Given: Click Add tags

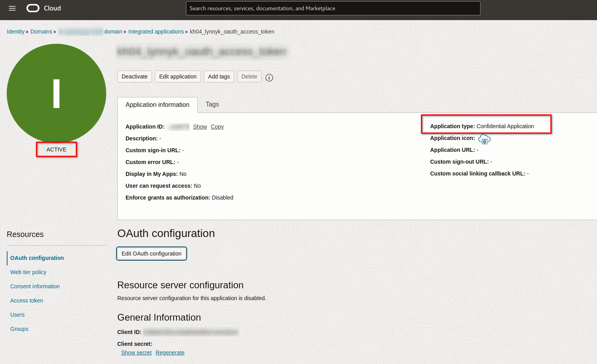Looking at the screenshot, I should (219, 77).
